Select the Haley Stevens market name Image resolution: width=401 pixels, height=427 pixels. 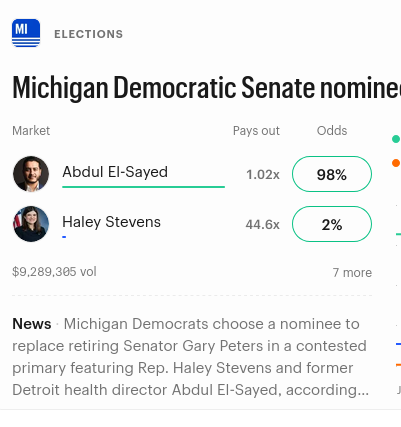(111, 222)
